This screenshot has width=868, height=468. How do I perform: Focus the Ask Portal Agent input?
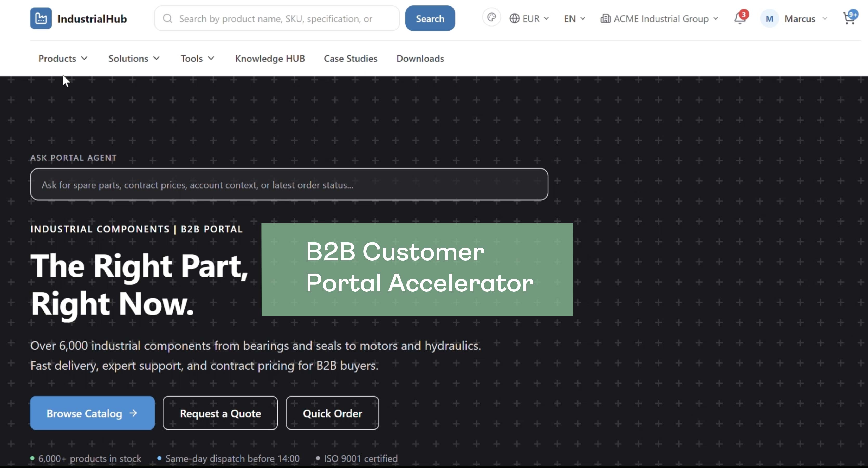click(289, 184)
